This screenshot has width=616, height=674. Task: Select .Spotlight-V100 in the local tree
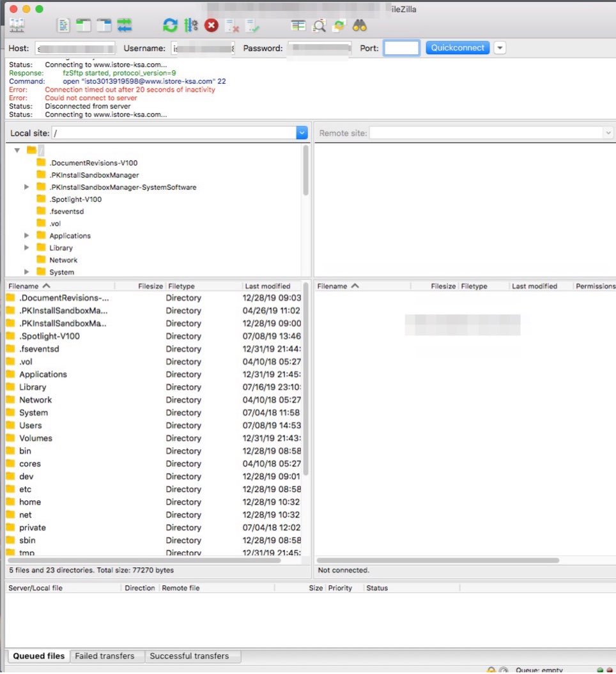pos(75,199)
